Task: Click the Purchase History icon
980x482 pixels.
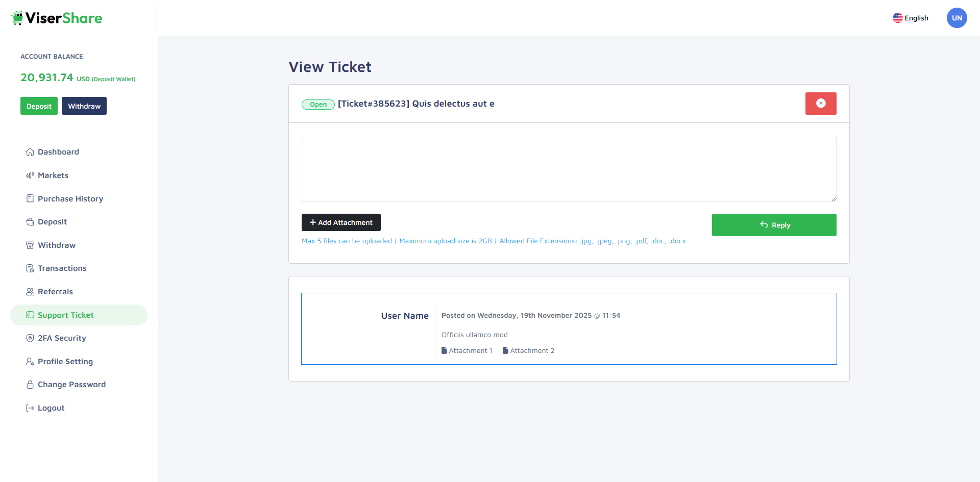Action: 30,198
